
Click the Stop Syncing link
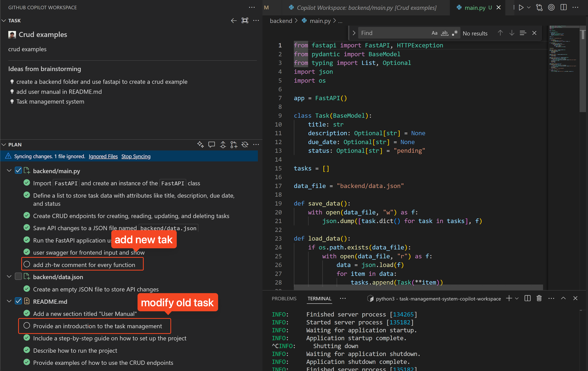click(136, 156)
